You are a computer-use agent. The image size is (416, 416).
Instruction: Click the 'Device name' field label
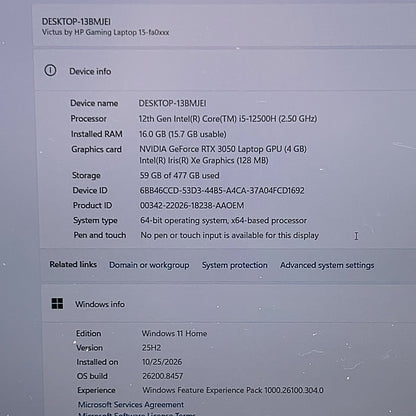94,103
